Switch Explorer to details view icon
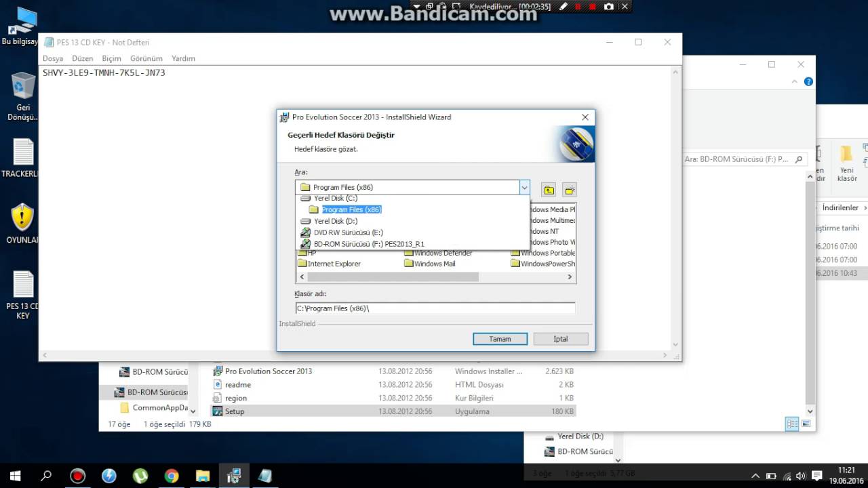The image size is (868, 488). click(791, 424)
